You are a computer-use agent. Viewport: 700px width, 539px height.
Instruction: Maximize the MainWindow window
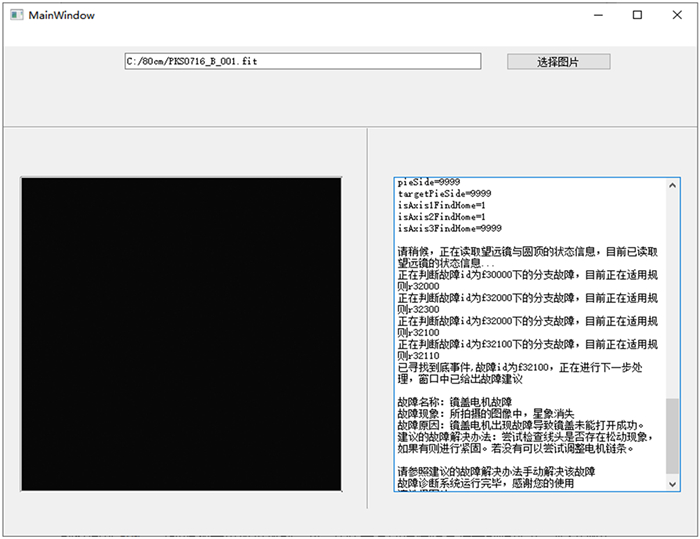638,15
